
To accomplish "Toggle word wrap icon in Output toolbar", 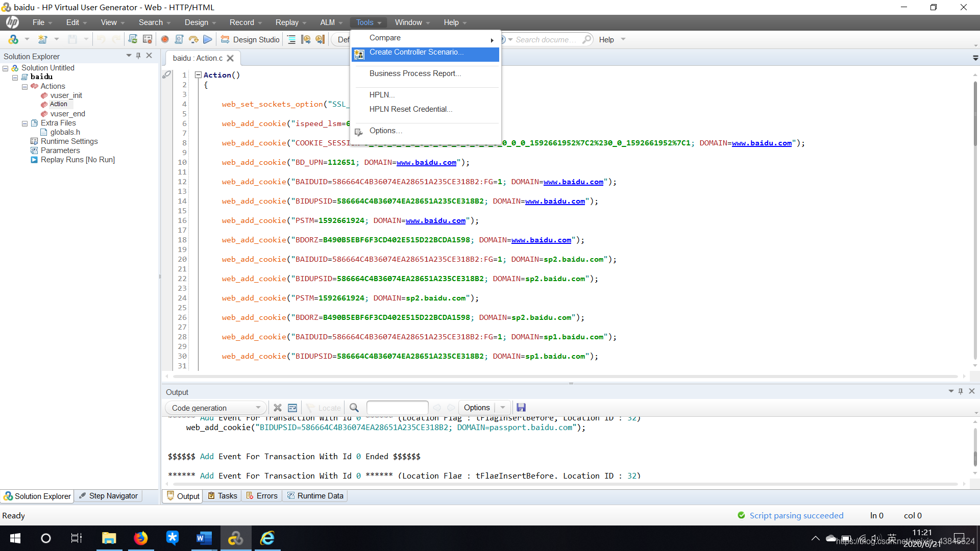I will pos(292,408).
